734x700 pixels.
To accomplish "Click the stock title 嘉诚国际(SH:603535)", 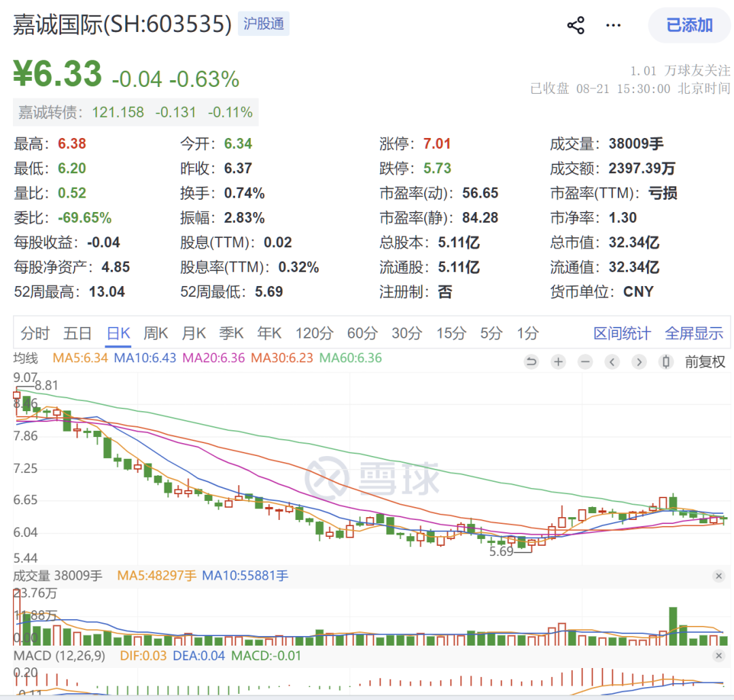I will pos(122,24).
